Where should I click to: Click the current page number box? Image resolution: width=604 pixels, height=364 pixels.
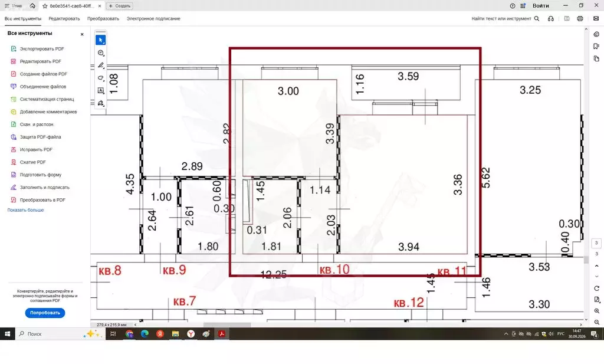(596, 243)
